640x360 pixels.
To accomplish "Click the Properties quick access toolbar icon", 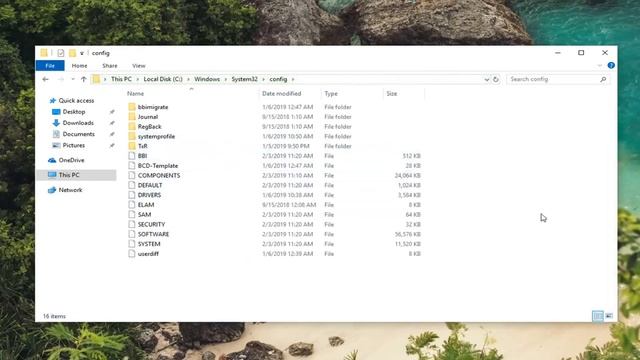I will tap(61, 53).
